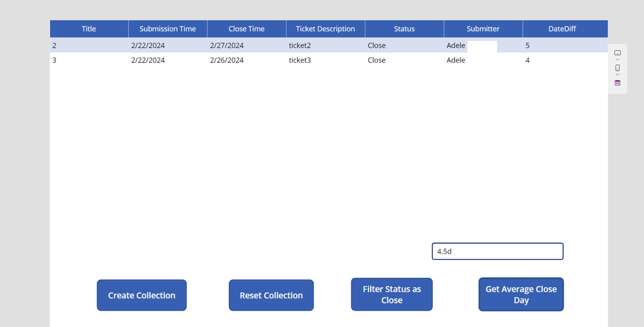Click the Title column header
Image resolution: width=644 pixels, height=327 pixels.
(89, 29)
